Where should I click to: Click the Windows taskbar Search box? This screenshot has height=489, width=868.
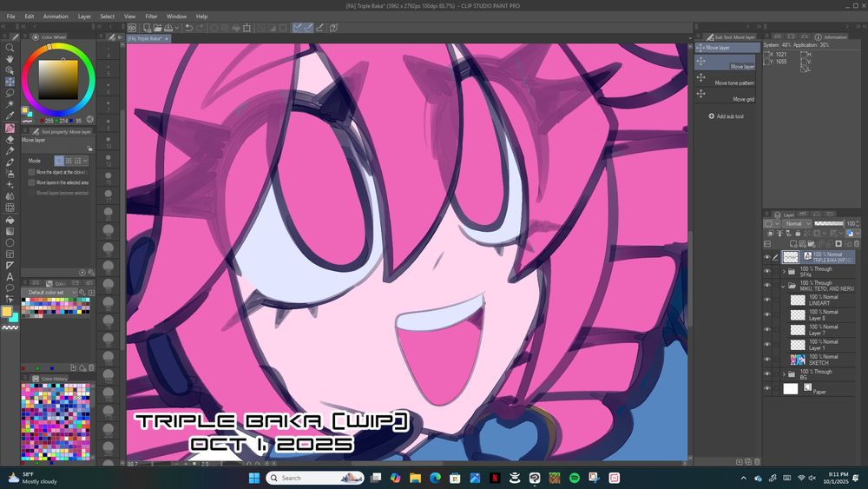coord(314,478)
